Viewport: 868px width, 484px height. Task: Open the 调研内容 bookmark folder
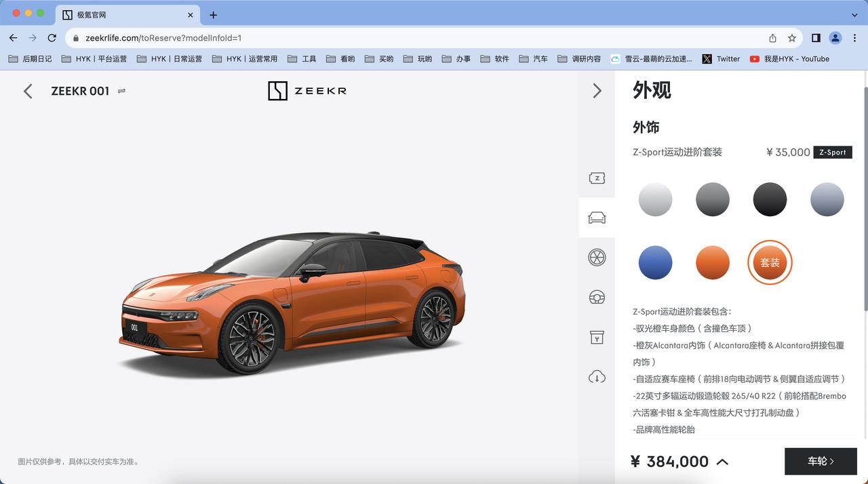click(x=580, y=59)
